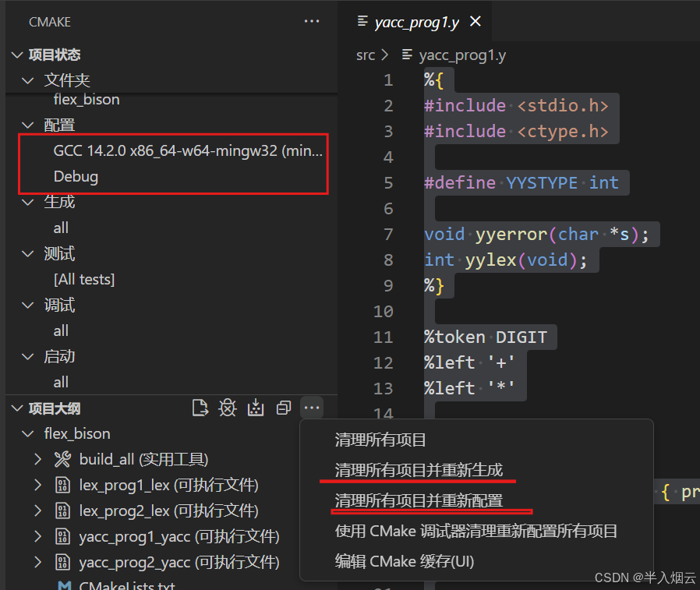700x590 pixels.
Task: Collapse the 启动 node
Action: click(x=28, y=357)
